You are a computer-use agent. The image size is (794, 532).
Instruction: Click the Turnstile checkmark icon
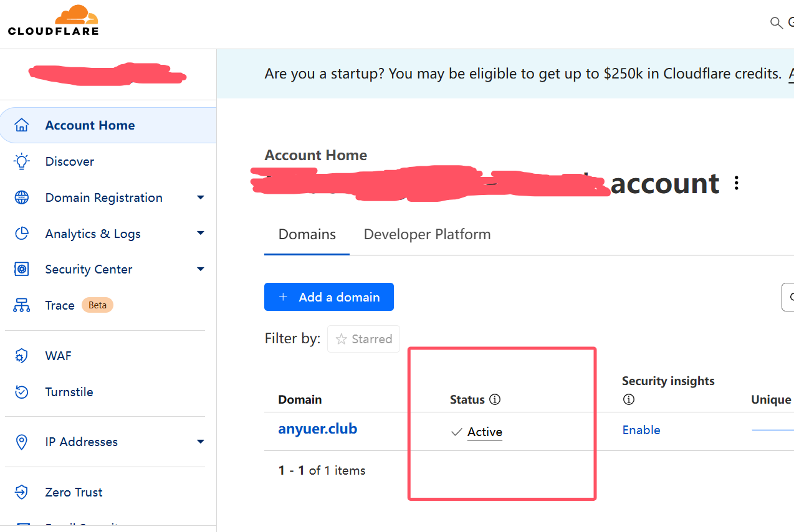21,392
